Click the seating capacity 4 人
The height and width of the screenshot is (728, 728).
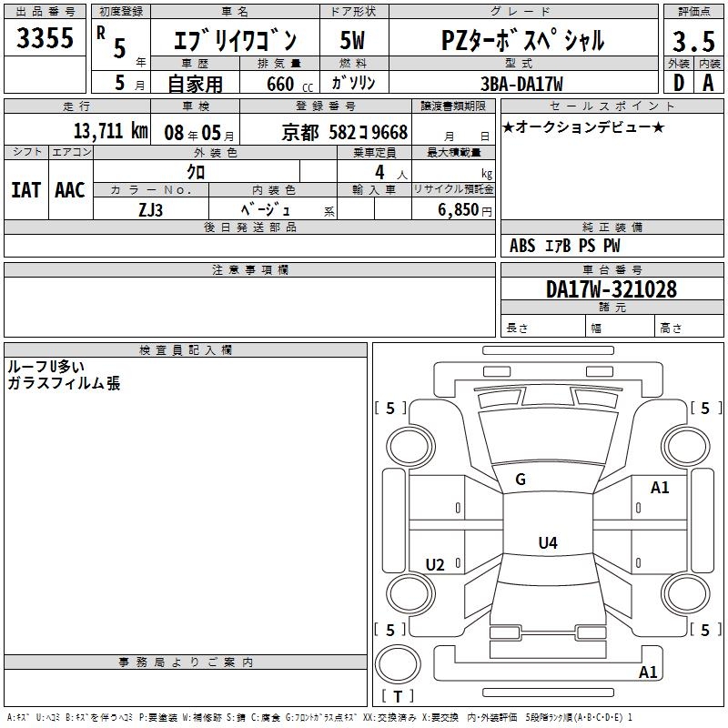coord(391,173)
